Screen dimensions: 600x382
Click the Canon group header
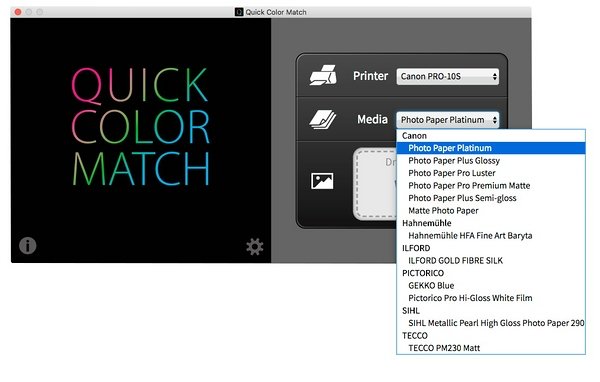coord(414,136)
